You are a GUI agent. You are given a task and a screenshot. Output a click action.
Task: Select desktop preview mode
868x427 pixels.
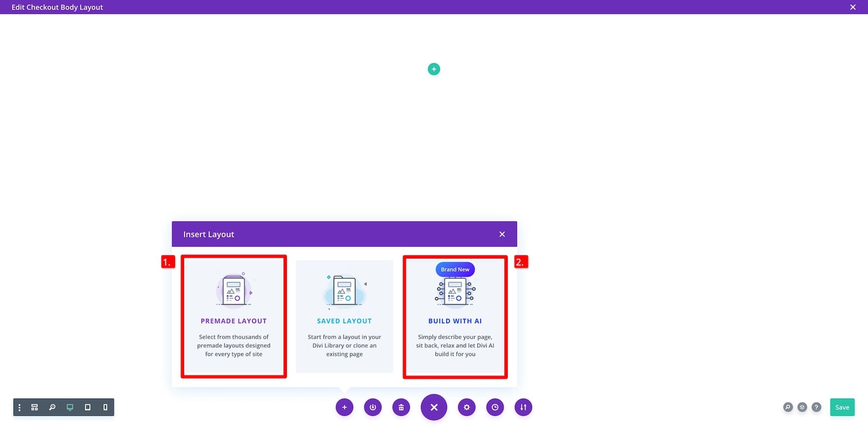[70, 407]
